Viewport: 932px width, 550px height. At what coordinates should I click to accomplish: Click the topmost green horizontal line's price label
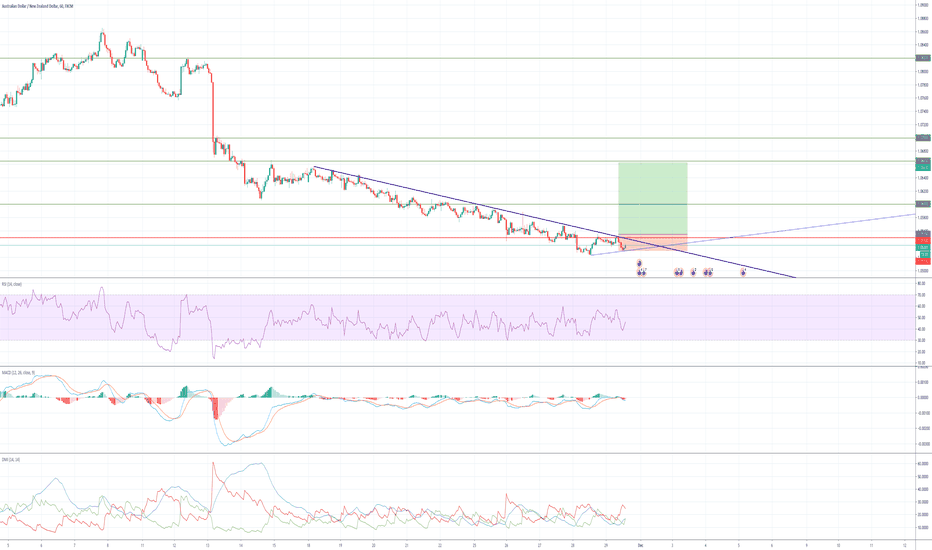tap(924, 59)
